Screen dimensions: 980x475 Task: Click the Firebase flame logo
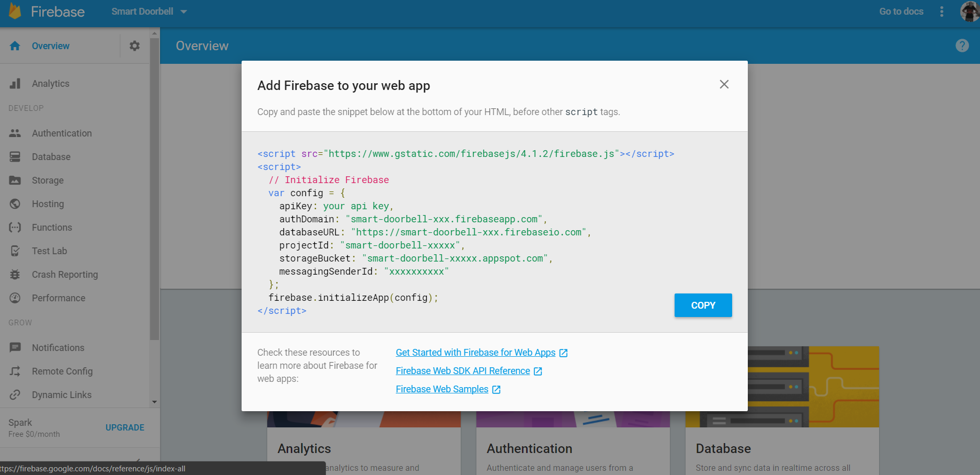point(15,11)
